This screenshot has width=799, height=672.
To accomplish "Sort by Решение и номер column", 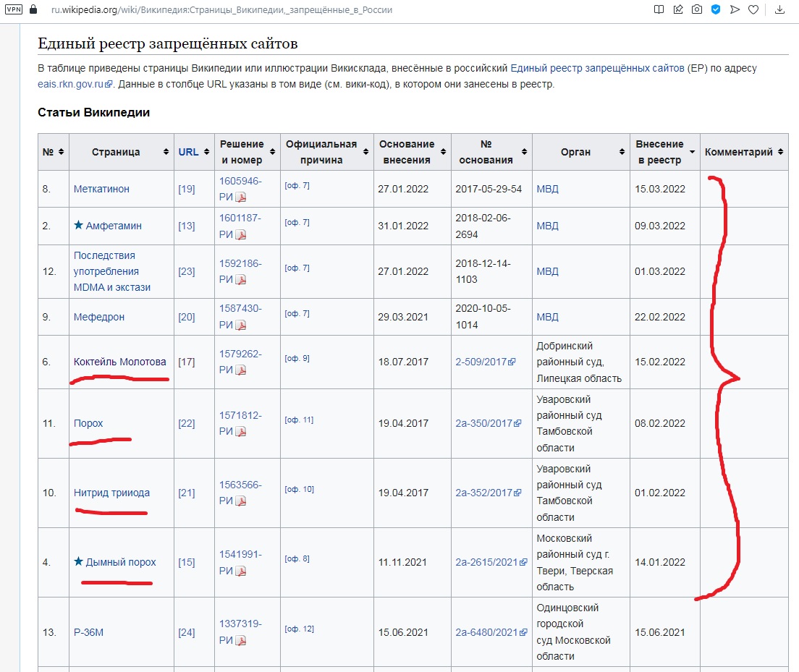I will (x=273, y=152).
